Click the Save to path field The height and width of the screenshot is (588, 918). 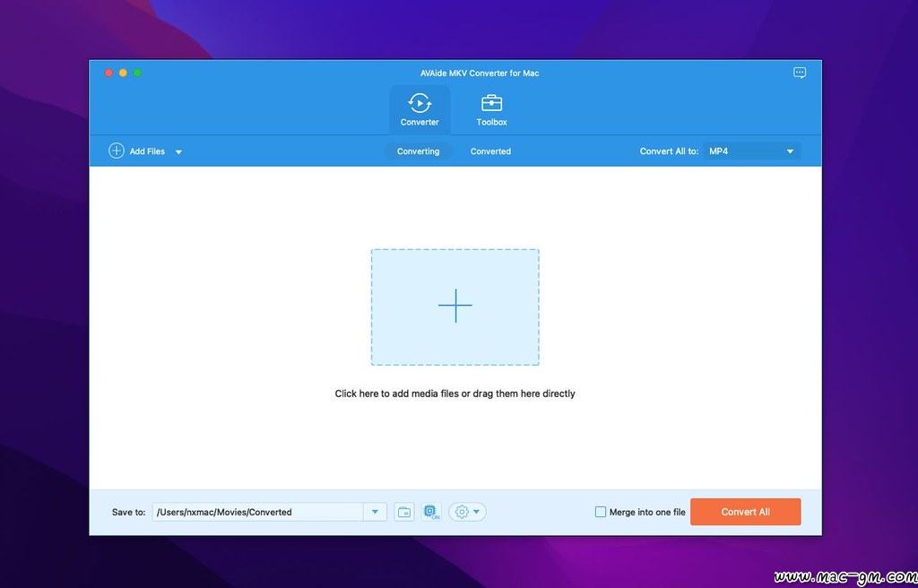(x=257, y=512)
